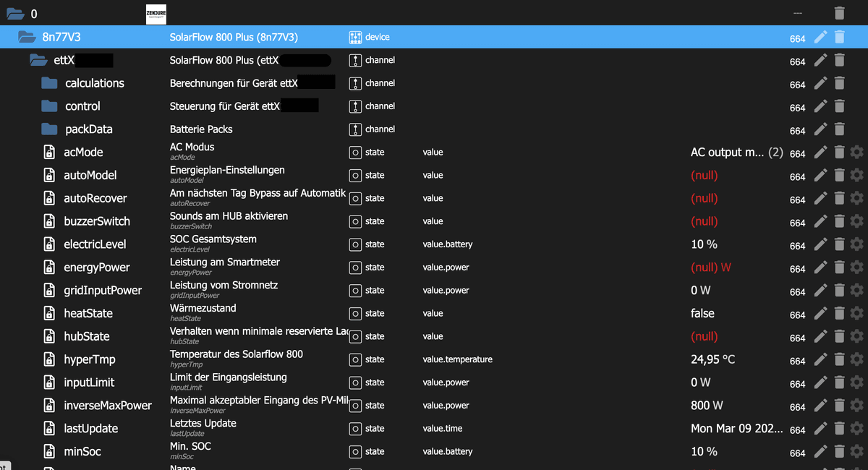
Task: Edit the hyperTmp state
Action: pyautogui.click(x=820, y=359)
